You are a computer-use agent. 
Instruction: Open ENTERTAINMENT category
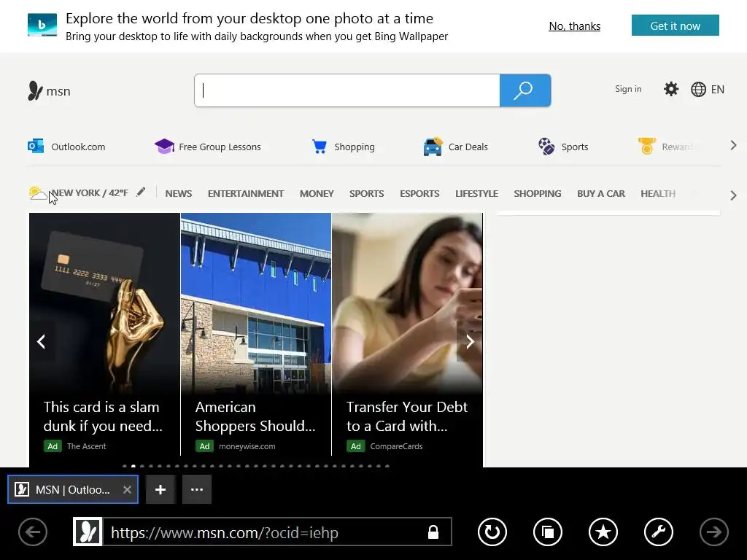click(246, 193)
